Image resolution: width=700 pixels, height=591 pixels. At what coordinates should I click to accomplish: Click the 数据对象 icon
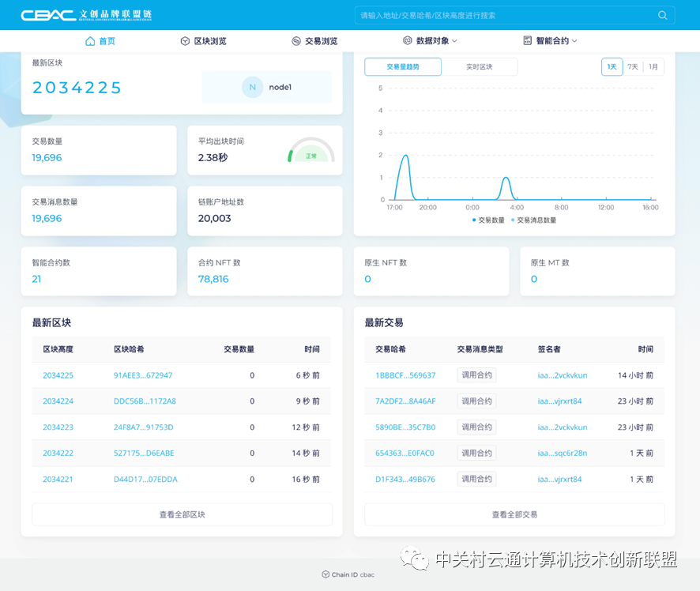(407, 40)
